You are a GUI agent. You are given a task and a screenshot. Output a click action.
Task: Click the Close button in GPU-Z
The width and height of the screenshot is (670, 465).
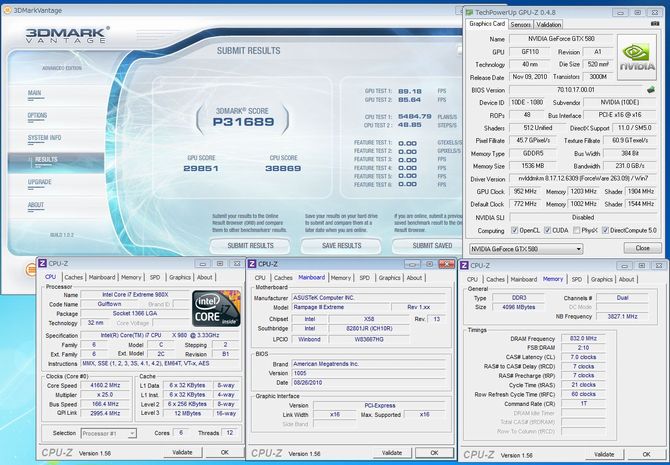642,248
